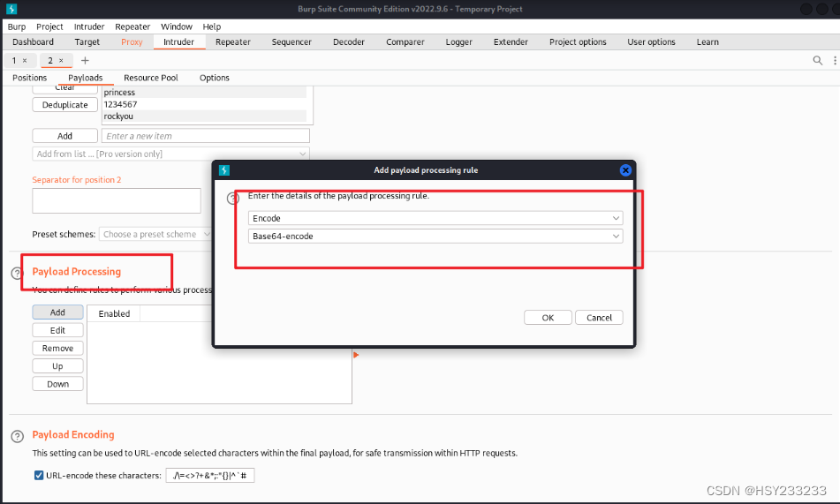This screenshot has height=504, width=840.
Task: Open the Help menu
Action: pos(212,26)
